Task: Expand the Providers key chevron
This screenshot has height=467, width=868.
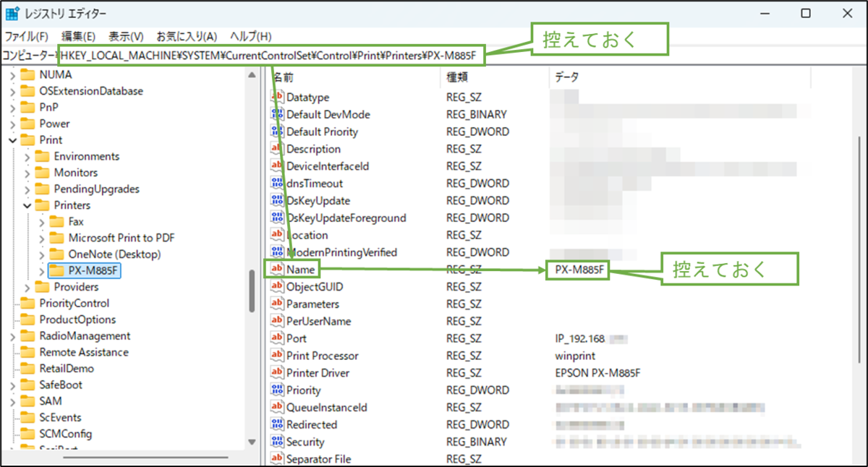Action: (x=27, y=287)
